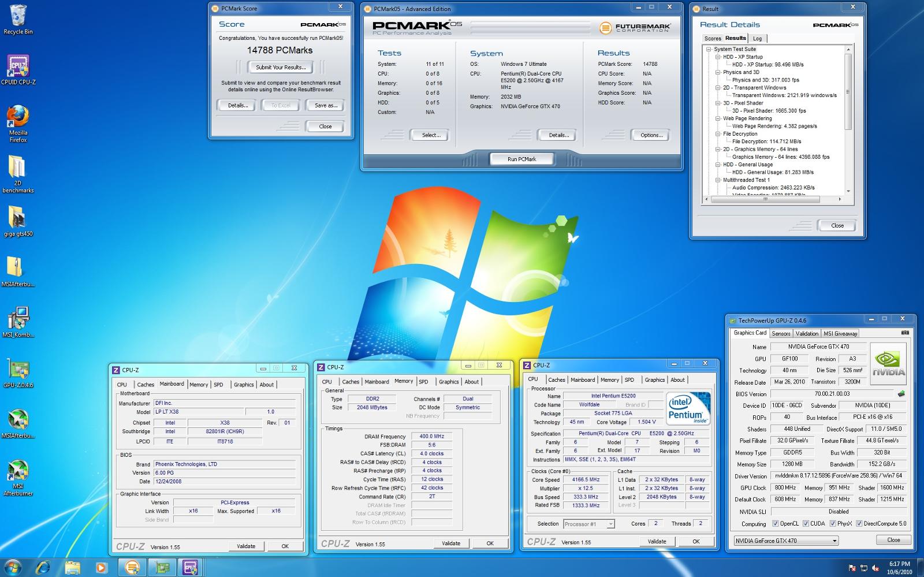This screenshot has height=577, width=924.
Task: Open the giga gts450 desktop item
Action: pyautogui.click(x=18, y=222)
